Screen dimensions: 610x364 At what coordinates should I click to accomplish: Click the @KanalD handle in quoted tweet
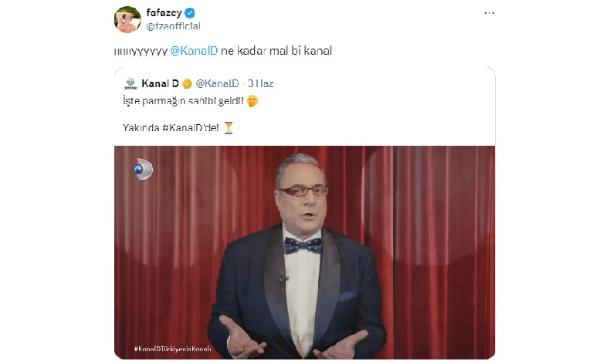click(215, 84)
